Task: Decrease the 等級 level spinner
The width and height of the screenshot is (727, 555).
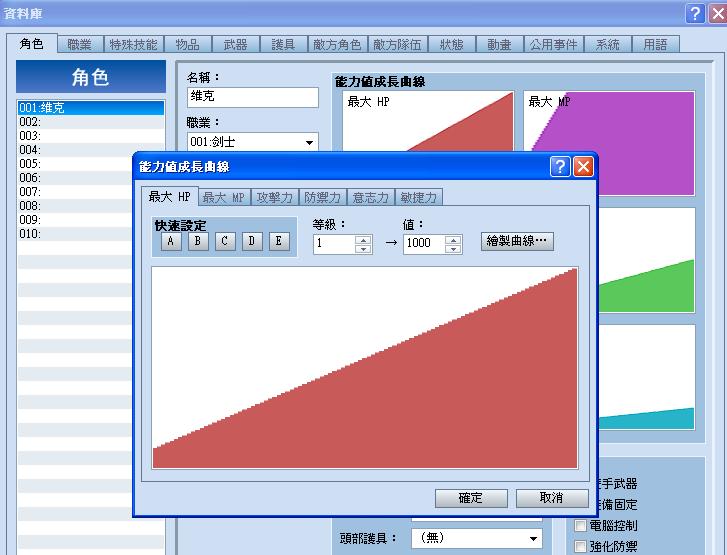Action: [364, 249]
